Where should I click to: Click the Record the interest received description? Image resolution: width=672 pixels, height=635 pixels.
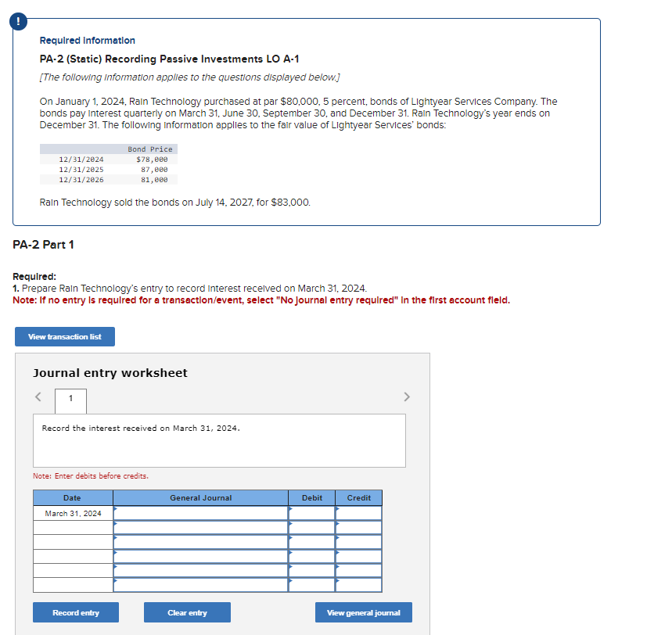pyautogui.click(x=141, y=428)
